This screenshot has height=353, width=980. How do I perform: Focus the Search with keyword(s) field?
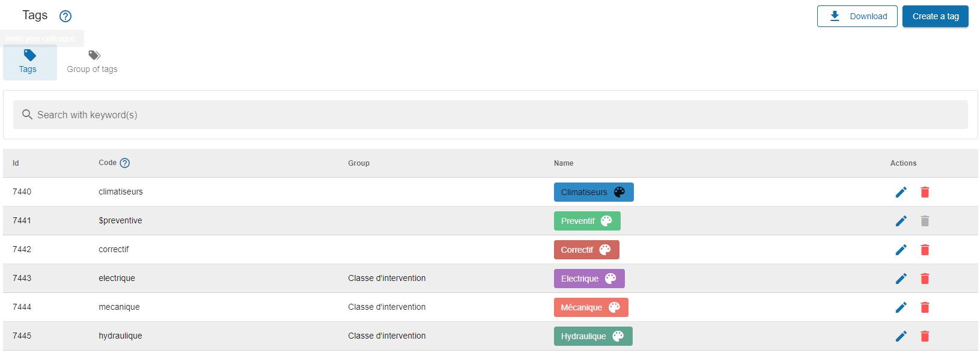click(x=490, y=115)
